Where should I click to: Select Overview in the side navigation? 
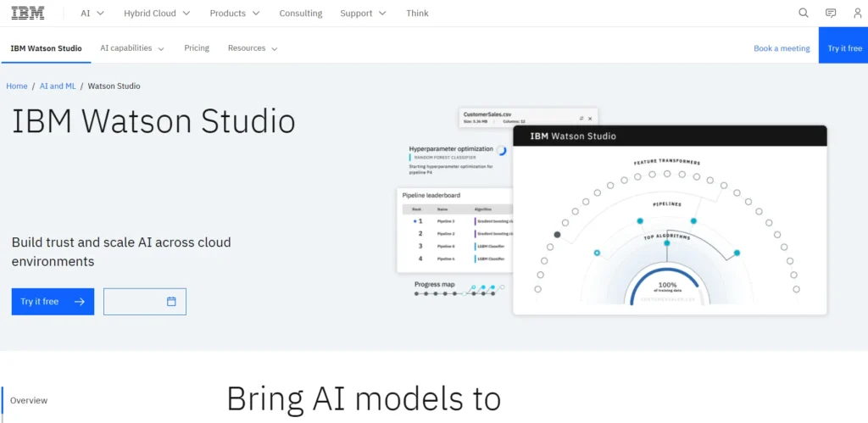click(29, 400)
